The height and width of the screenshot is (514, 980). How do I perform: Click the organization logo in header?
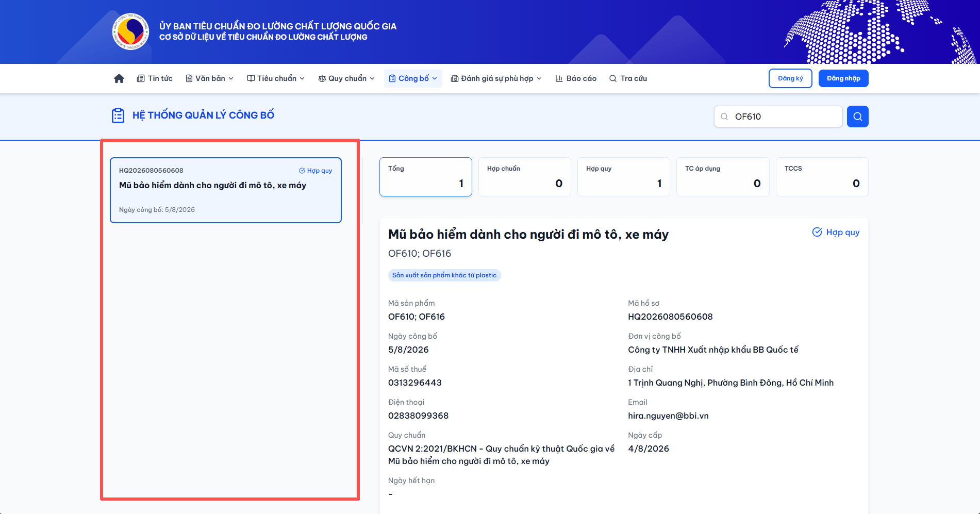click(131, 31)
